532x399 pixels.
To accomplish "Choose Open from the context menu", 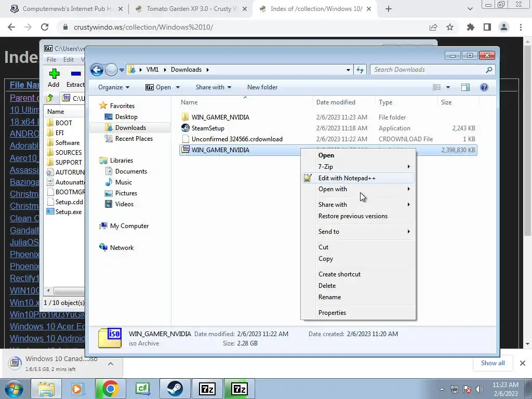I will [x=358, y=155].
